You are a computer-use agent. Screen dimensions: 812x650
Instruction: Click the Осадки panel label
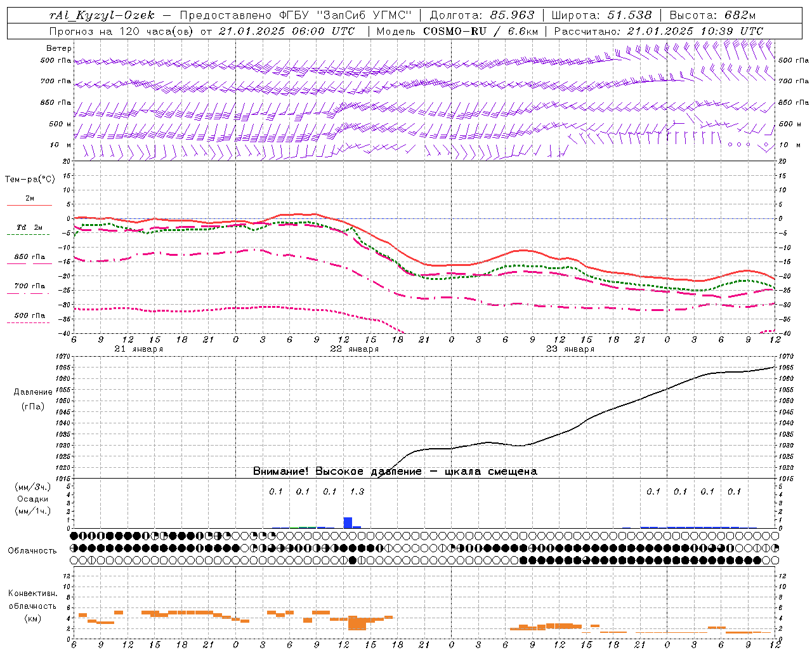click(x=33, y=499)
